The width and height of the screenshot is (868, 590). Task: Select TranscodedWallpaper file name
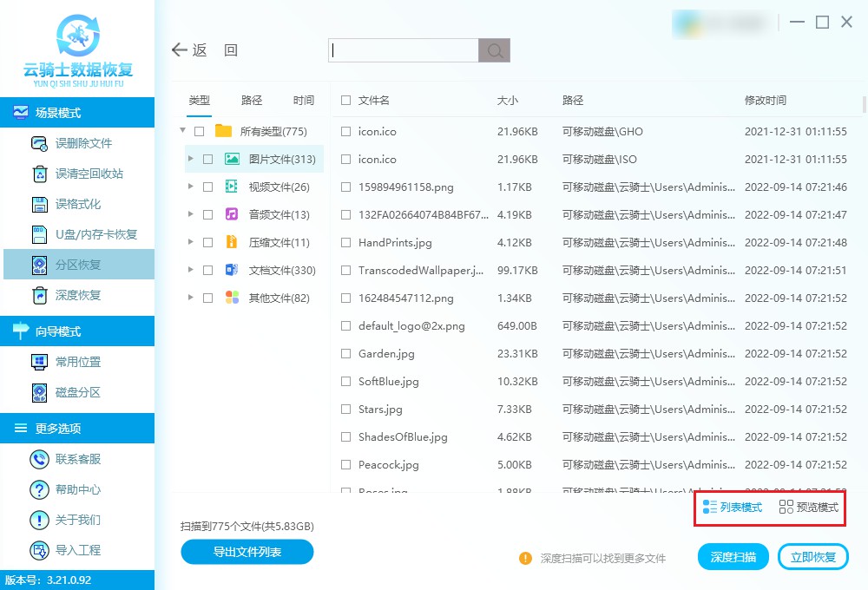(x=421, y=270)
